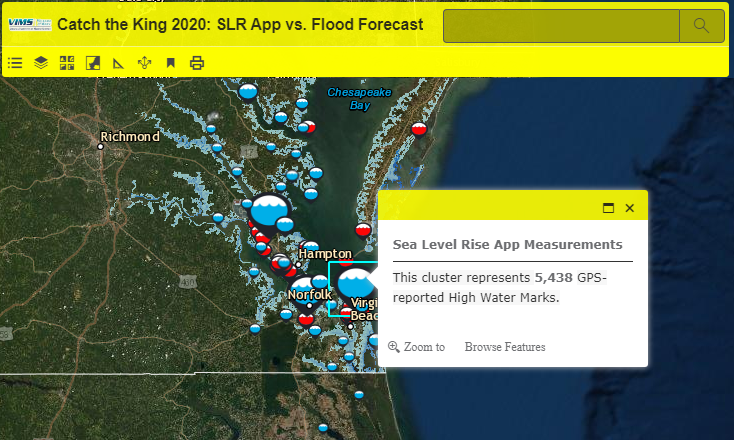The image size is (734, 440).
Task: Open the Legend list icon
Action: [x=15, y=63]
